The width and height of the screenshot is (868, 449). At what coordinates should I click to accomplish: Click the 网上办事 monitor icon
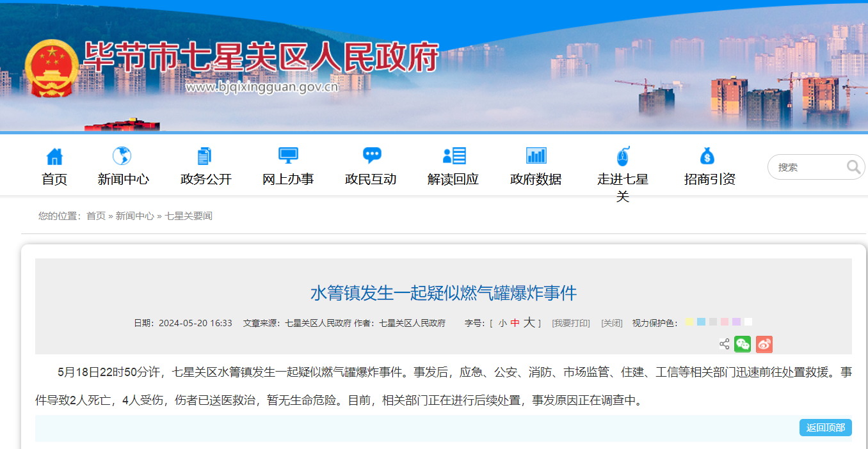pos(288,155)
